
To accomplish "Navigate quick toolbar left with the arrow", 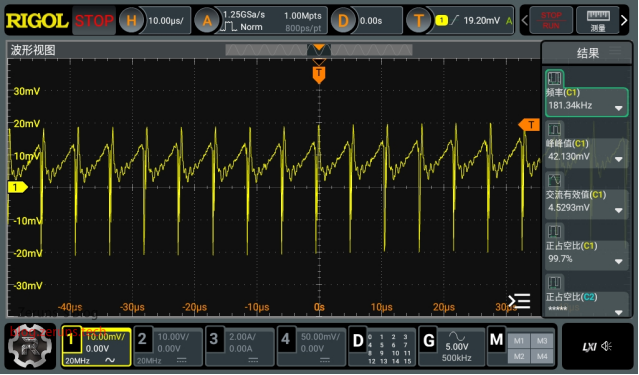I will point(525,20).
